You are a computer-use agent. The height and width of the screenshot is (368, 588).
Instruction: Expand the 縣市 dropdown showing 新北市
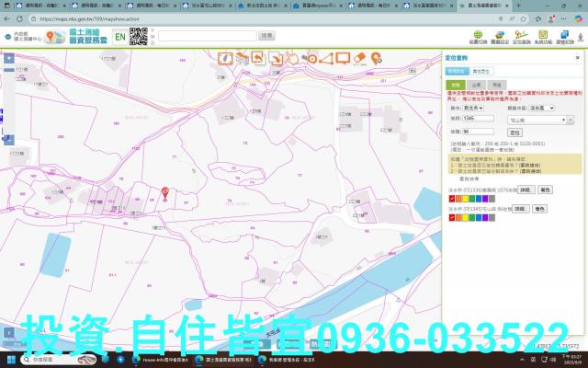(473, 108)
